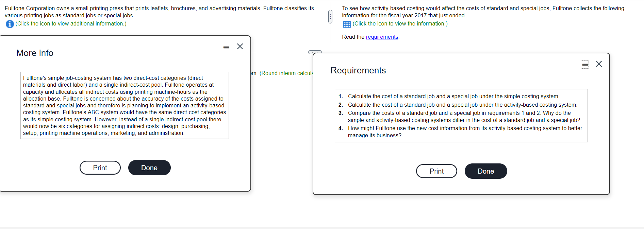
Task: Click '(Click the icon to view additional information.)' text
Action: click(x=71, y=24)
